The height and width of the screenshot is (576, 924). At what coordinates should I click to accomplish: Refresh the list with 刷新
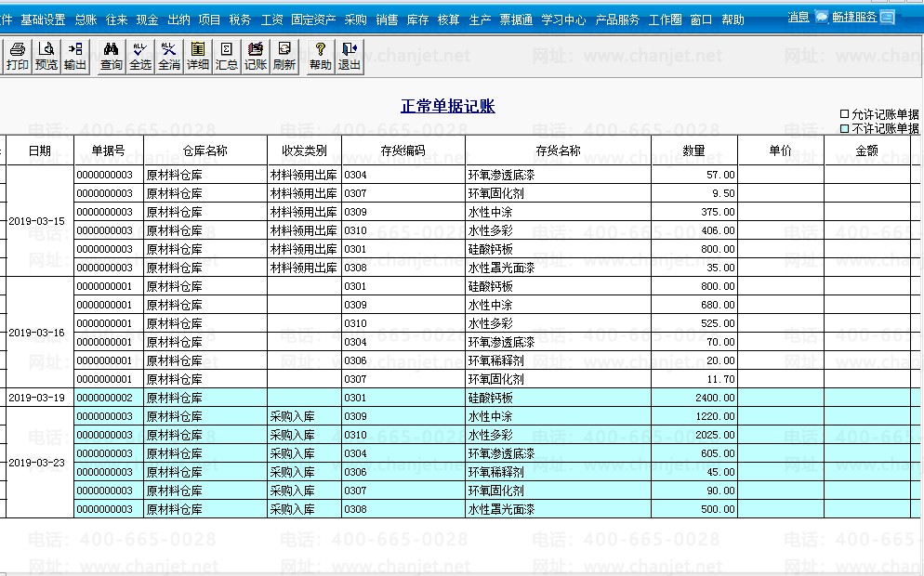[x=284, y=56]
